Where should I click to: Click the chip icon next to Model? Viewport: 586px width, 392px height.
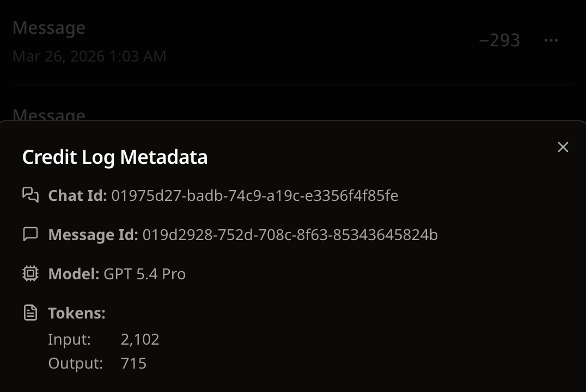coord(30,273)
